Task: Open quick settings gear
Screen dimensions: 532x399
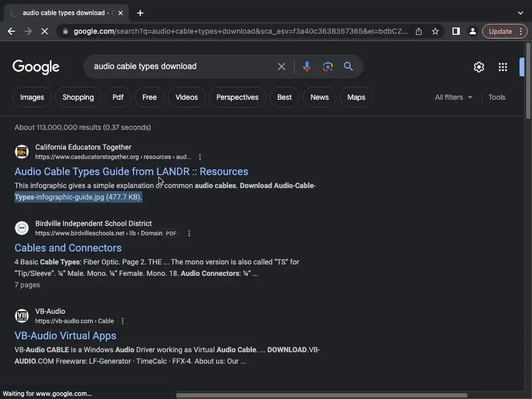Action: pos(478,67)
